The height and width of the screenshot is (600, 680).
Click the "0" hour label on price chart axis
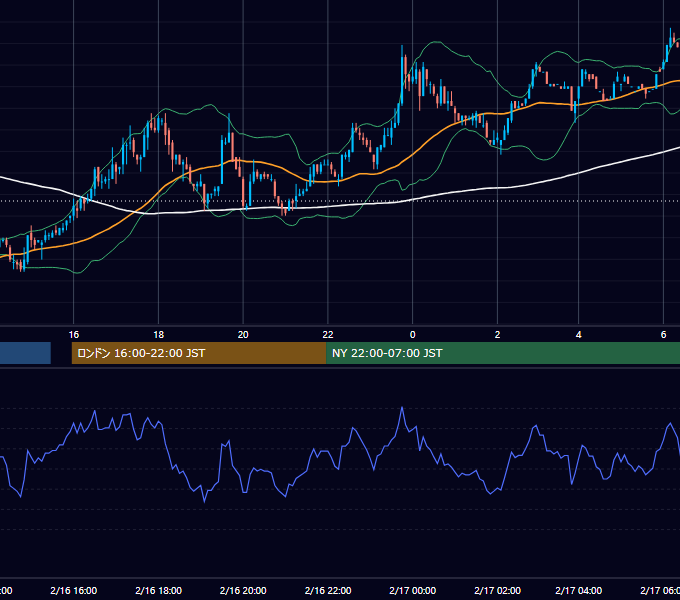(412, 335)
